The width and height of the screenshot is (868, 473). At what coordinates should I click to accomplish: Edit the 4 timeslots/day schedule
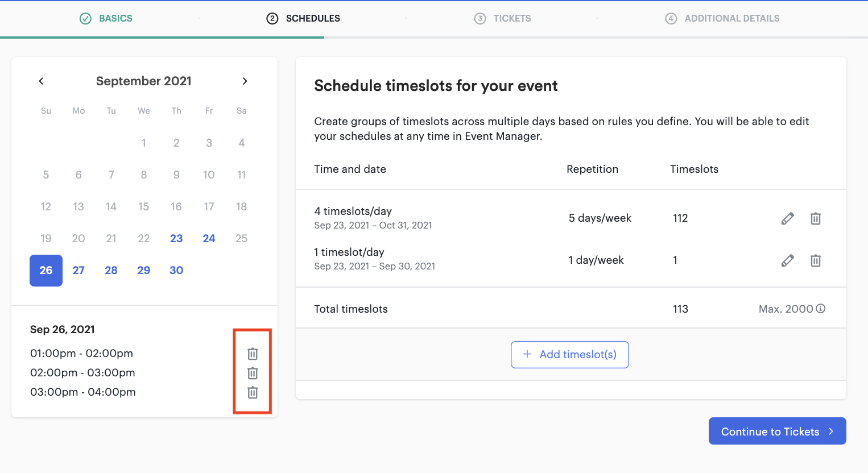pyautogui.click(x=787, y=218)
